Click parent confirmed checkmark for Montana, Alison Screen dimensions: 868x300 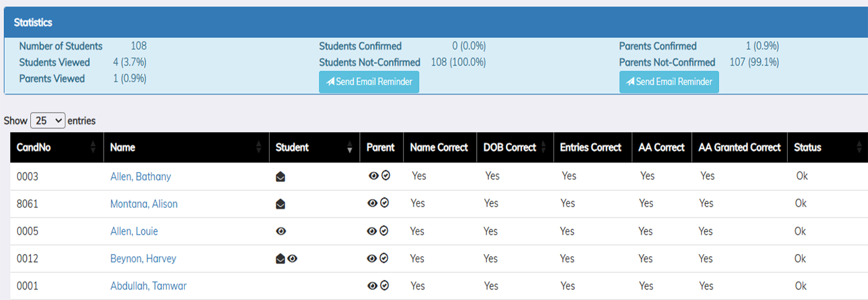(x=384, y=203)
